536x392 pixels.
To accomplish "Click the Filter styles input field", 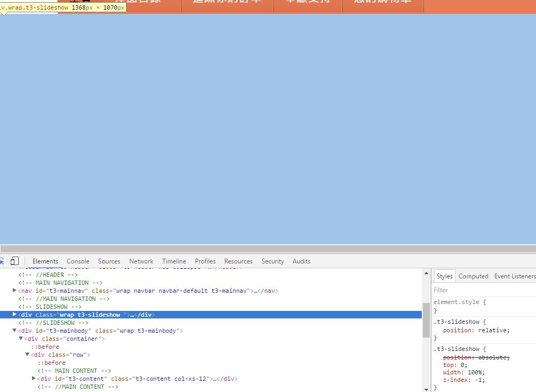I will [x=480, y=290].
